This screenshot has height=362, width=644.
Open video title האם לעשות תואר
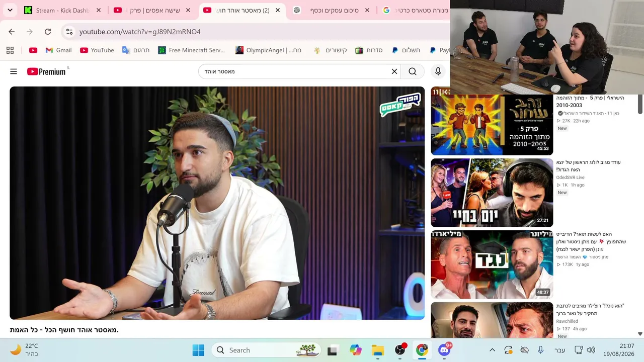tap(591, 242)
